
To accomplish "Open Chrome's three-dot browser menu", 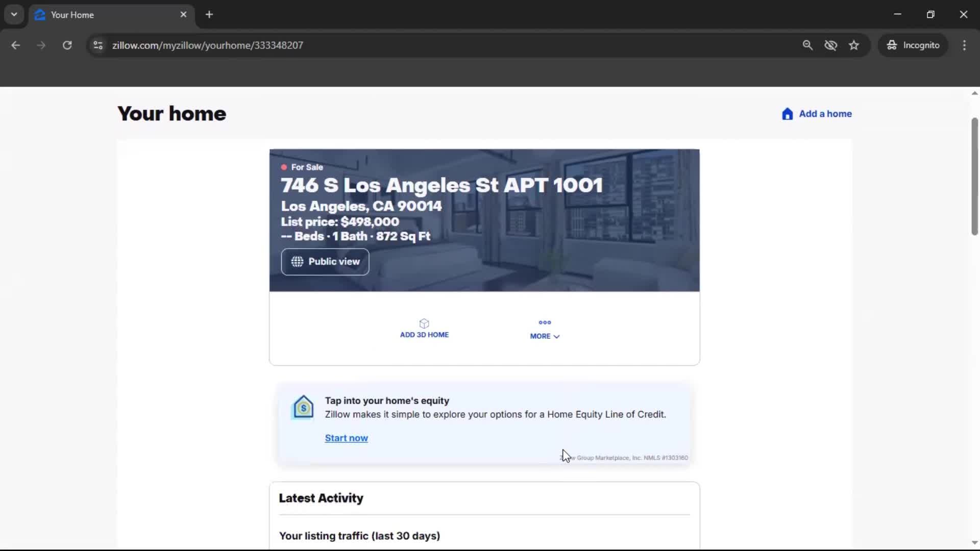I will 965,45.
